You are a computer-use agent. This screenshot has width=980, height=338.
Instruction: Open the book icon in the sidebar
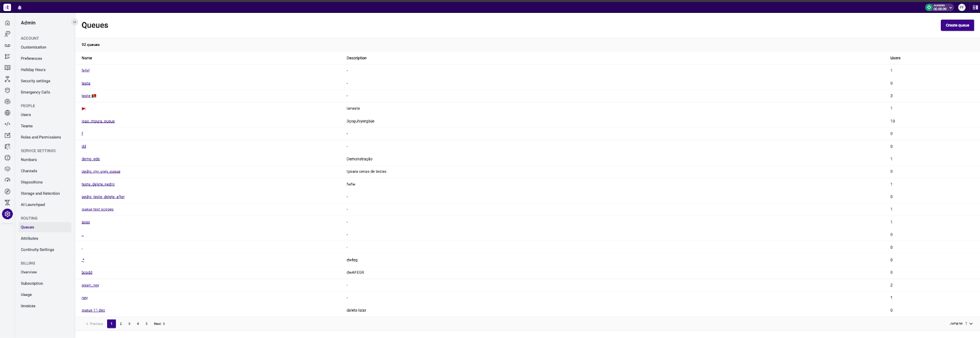tap(7, 68)
